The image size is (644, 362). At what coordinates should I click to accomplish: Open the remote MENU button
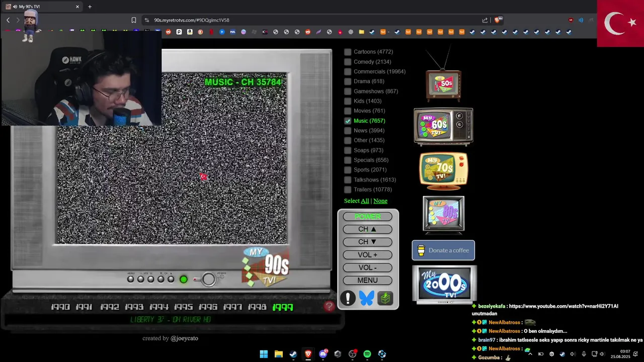click(x=367, y=281)
